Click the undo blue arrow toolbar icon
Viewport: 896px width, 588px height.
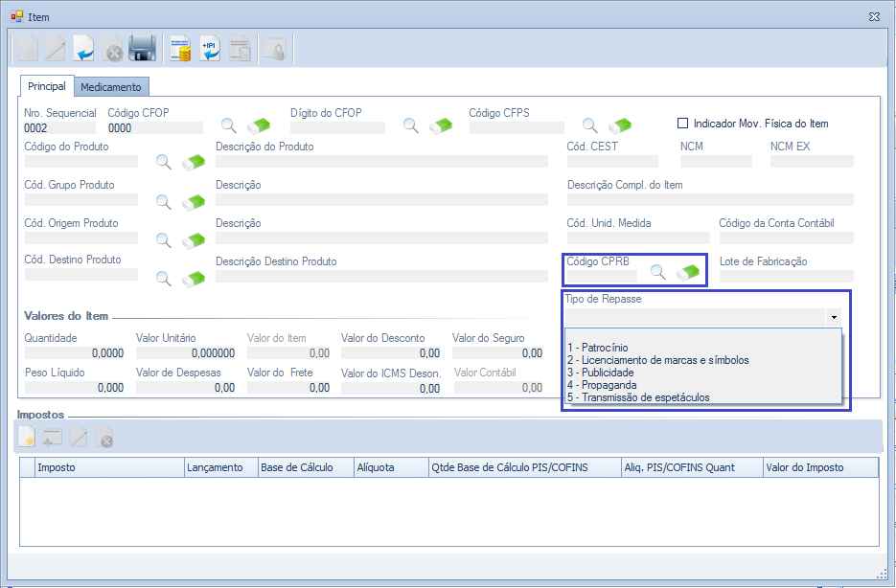tap(84, 48)
